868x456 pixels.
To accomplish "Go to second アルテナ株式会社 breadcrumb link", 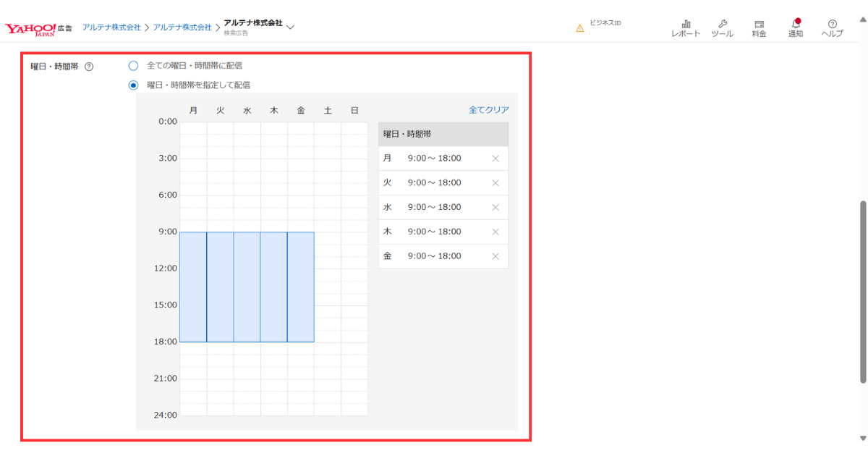I will (x=182, y=28).
